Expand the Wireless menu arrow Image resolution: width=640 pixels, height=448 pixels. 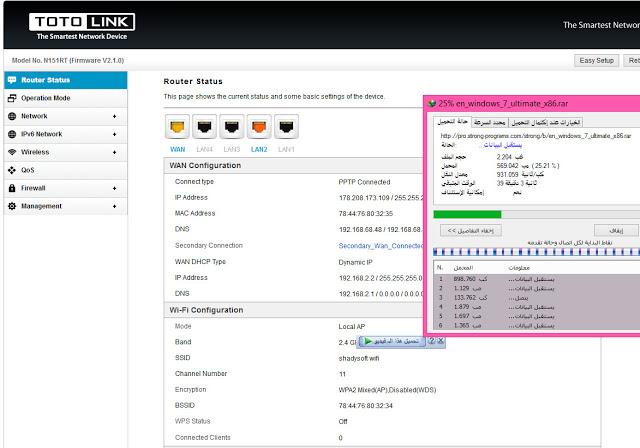pyautogui.click(x=114, y=152)
